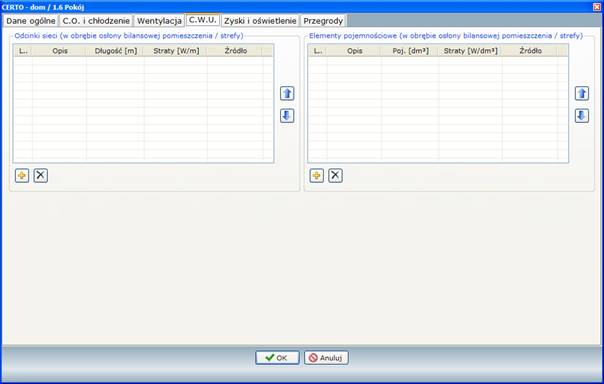Image resolution: width=604 pixels, height=384 pixels.
Task: Switch to Zyski i oświetlenie tab
Action: pyautogui.click(x=260, y=21)
